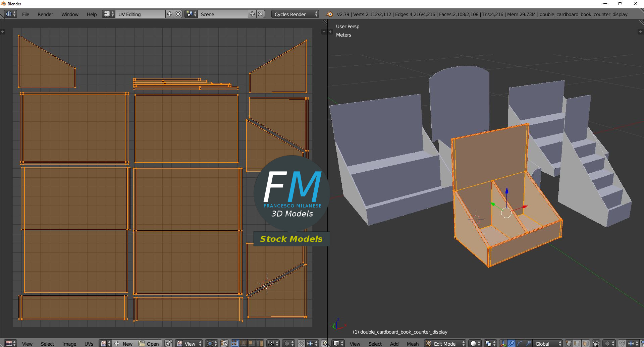The height and width of the screenshot is (347, 644).
Task: Switch to vertex select mode in 3D view
Action: click(x=569, y=343)
